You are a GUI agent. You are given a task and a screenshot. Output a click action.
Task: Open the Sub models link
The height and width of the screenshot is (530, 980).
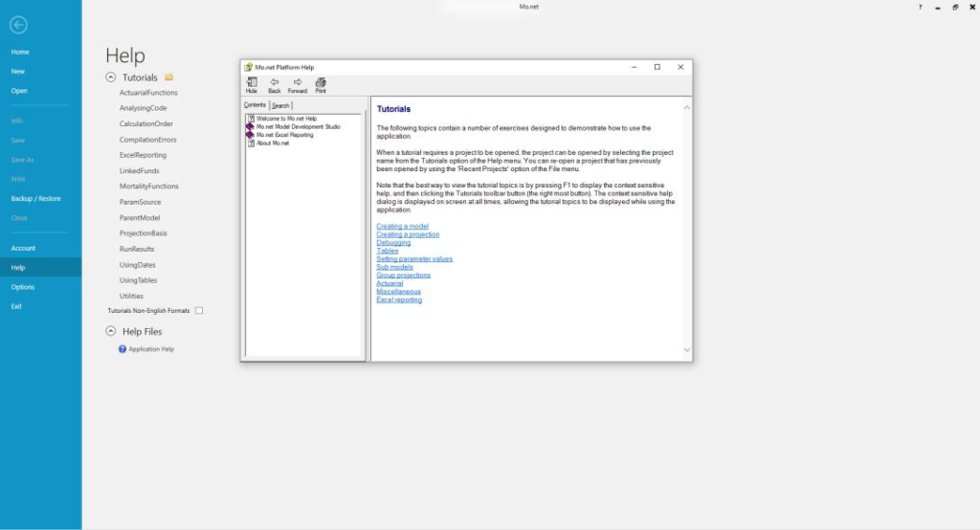click(394, 267)
